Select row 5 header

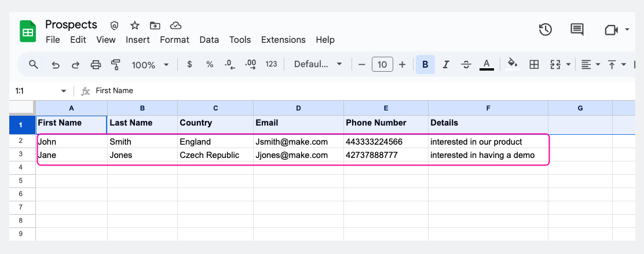point(22,181)
